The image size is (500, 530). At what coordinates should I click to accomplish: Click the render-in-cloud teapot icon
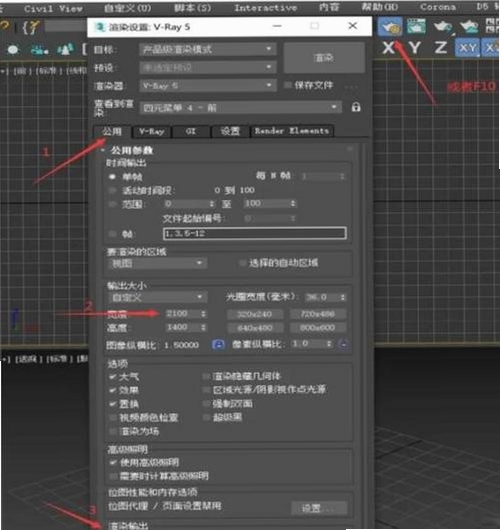coord(469,27)
